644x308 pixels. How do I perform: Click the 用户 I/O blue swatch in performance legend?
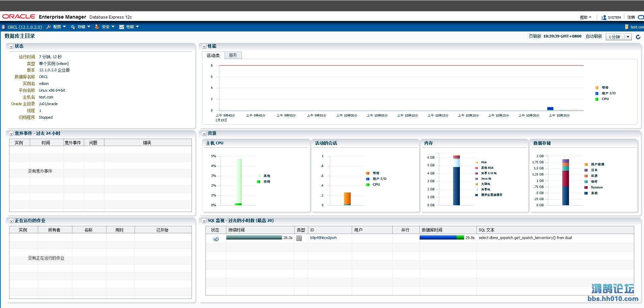[597, 93]
